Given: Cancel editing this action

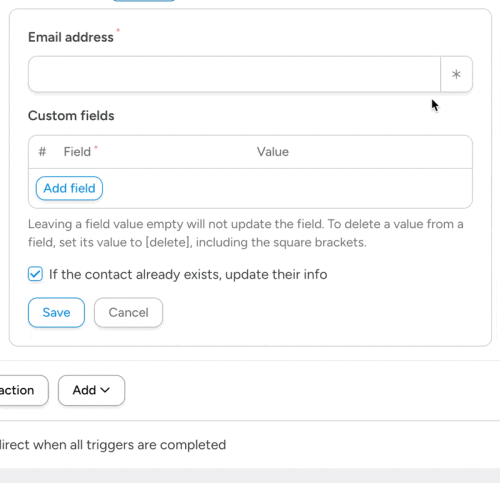Looking at the screenshot, I should click(x=128, y=312).
